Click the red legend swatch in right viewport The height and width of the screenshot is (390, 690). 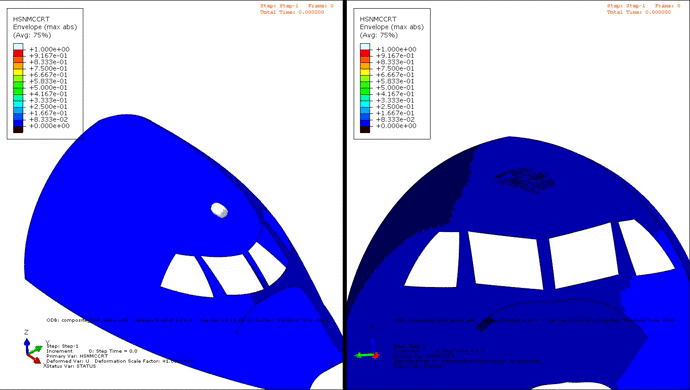[x=365, y=53]
